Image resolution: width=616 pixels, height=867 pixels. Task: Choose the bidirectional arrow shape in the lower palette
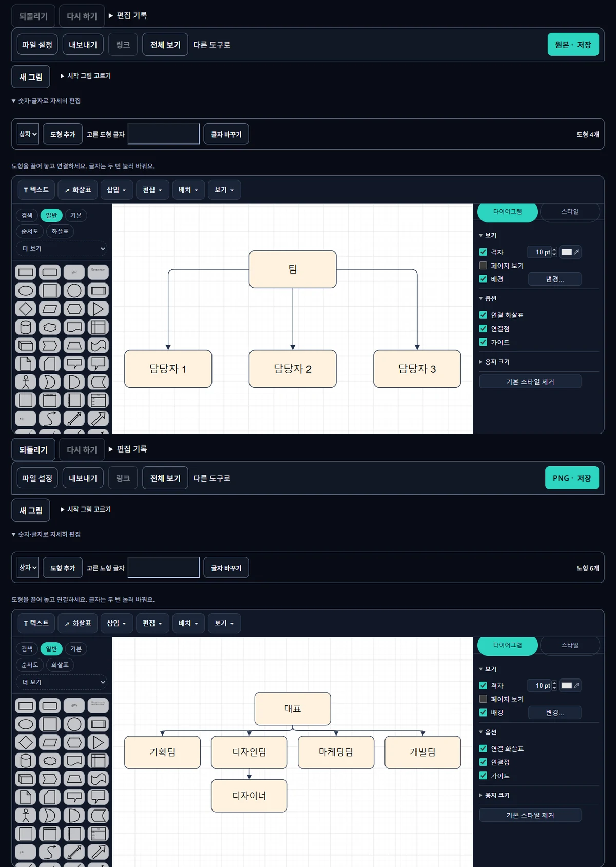click(x=74, y=852)
